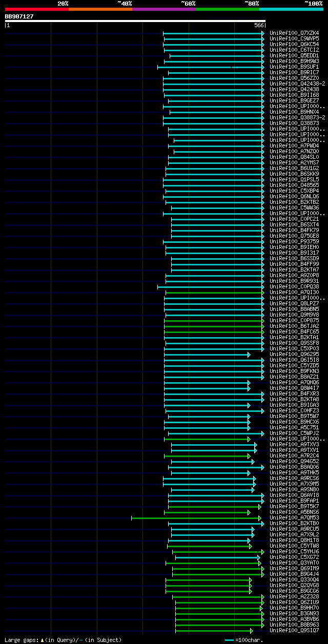Viewport: 328px width, 644px height.
Task: Select the UniRef100_C0PQ38 label
Action: tap(294, 287)
